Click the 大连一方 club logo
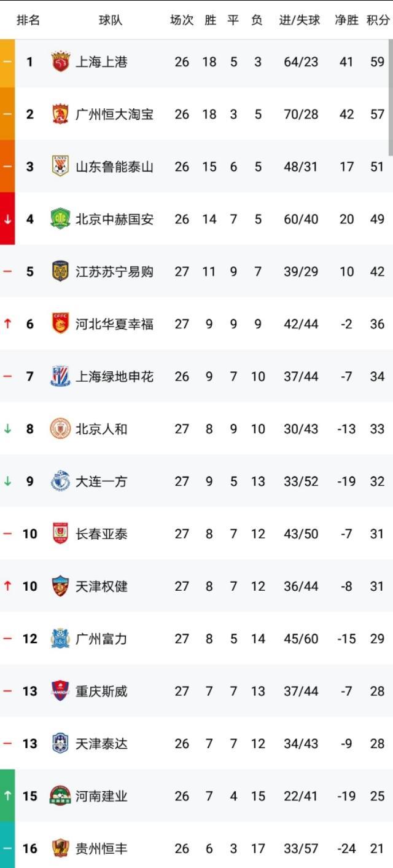The height and width of the screenshot is (868, 393). (60, 481)
